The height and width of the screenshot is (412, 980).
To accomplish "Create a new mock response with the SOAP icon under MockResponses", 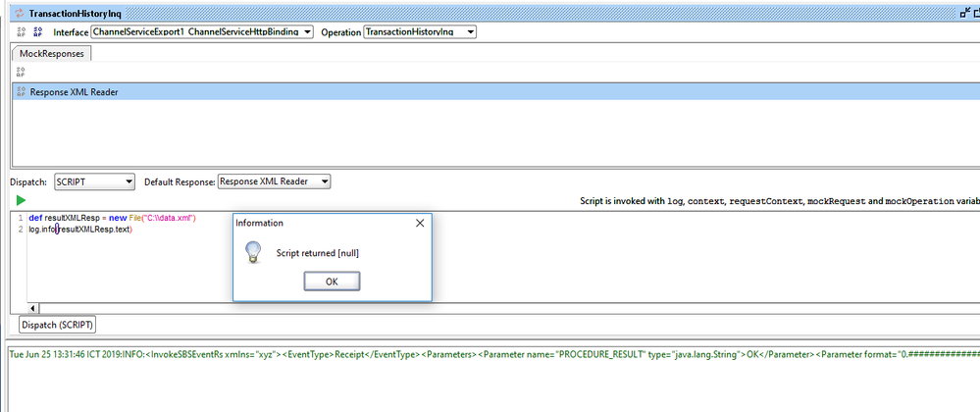I will point(21,72).
